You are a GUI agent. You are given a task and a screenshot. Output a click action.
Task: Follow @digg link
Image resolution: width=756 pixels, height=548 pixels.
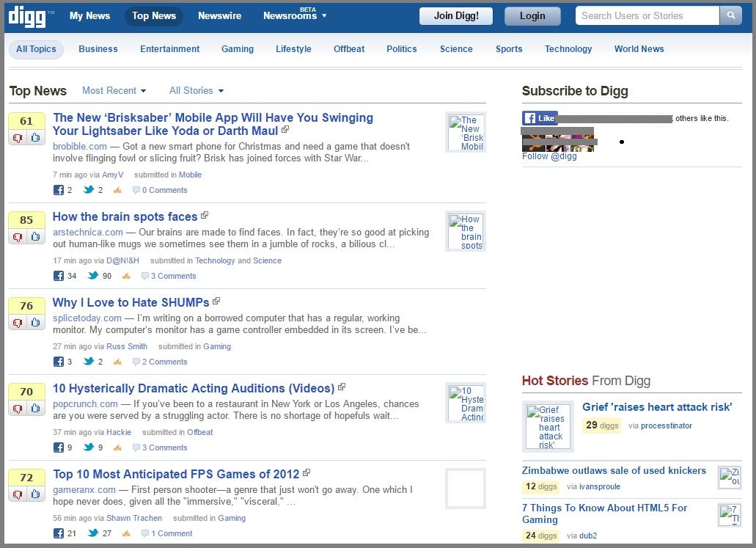tap(549, 156)
